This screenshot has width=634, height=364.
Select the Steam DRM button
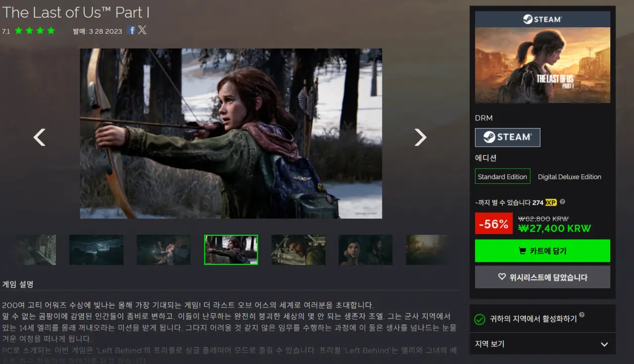point(508,137)
